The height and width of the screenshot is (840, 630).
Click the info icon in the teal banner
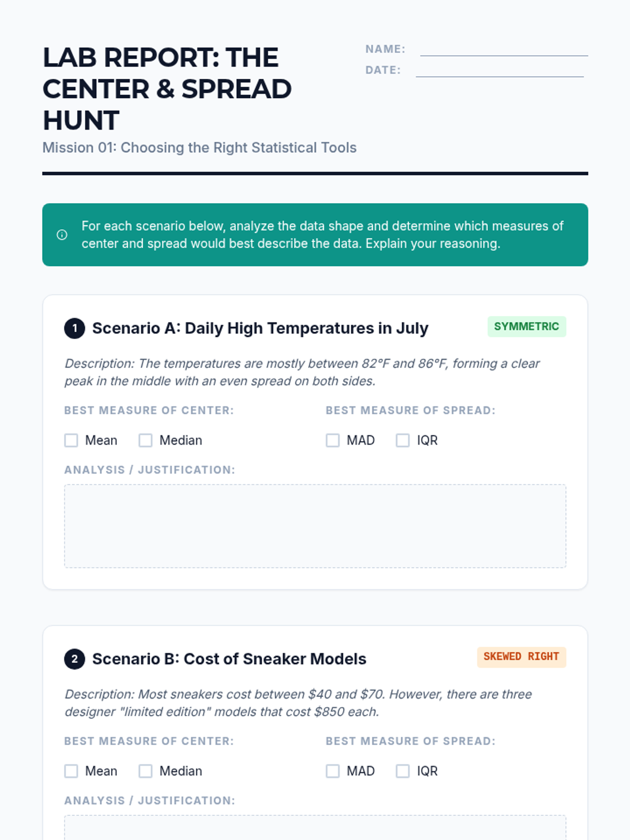pos(62,235)
